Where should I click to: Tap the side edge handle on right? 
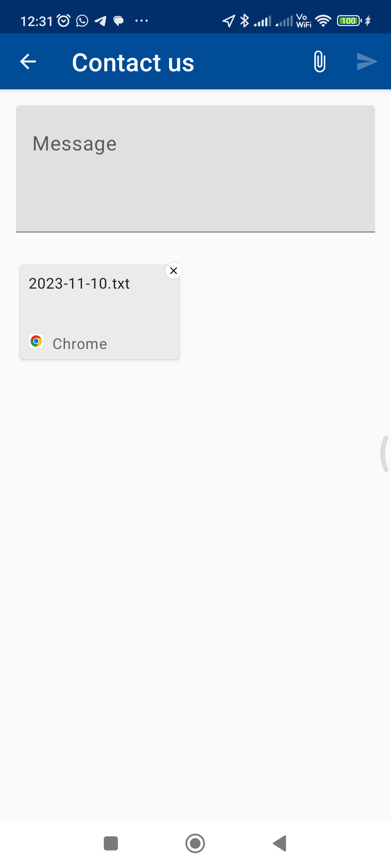[x=384, y=454]
